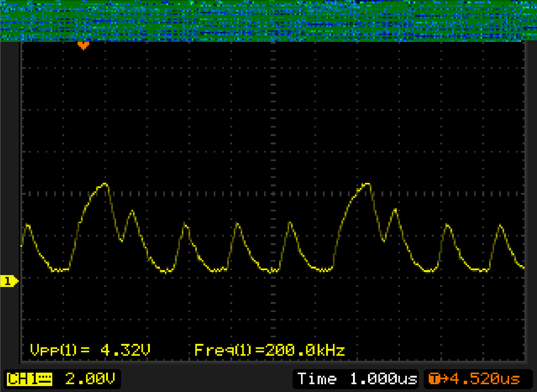Click the yellow CH1 channel indicator
This screenshot has height=392, width=537.
tap(30, 379)
